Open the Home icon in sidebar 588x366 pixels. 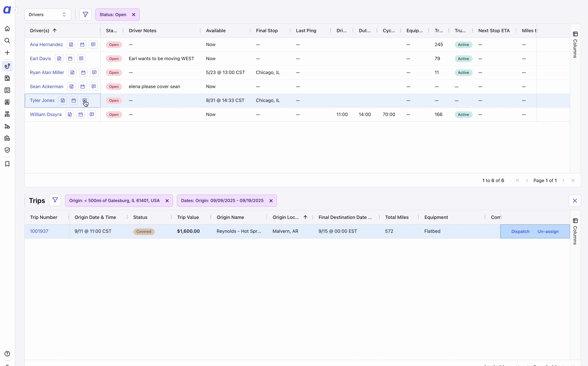coord(7,28)
